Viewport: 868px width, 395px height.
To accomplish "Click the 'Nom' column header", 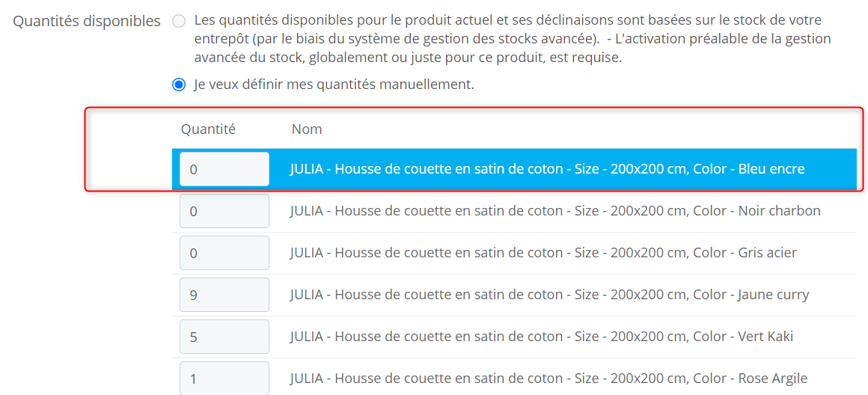I will coord(307,129).
